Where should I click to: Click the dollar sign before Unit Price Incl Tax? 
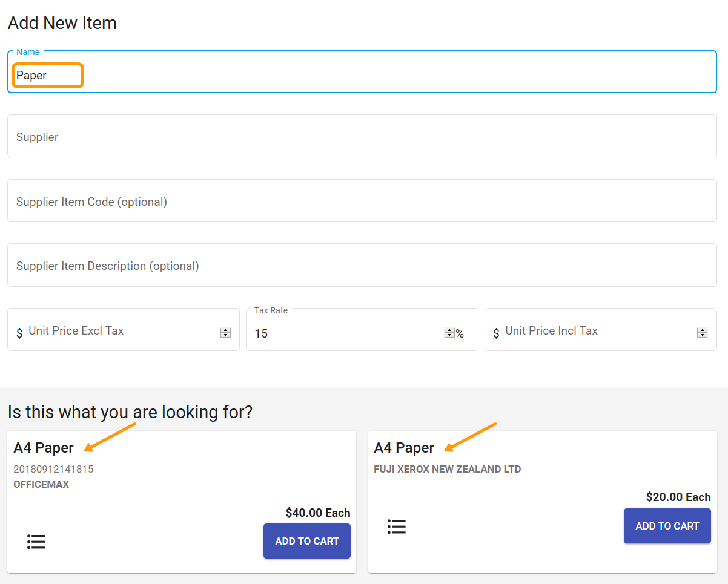(x=496, y=333)
